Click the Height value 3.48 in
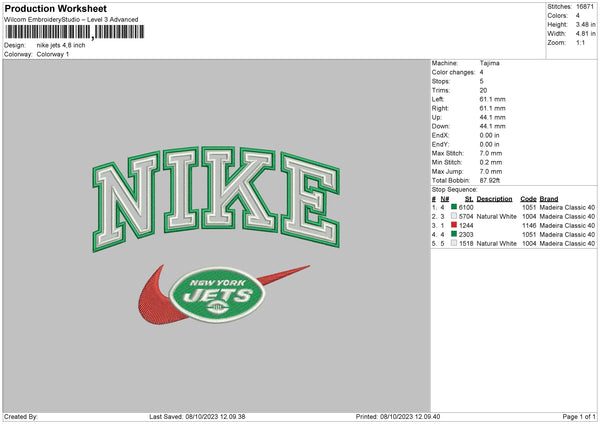 585,24
